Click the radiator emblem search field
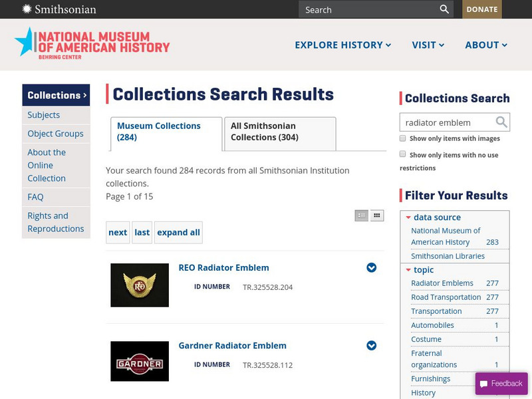Viewport: 532px width, 399px height. (x=447, y=122)
